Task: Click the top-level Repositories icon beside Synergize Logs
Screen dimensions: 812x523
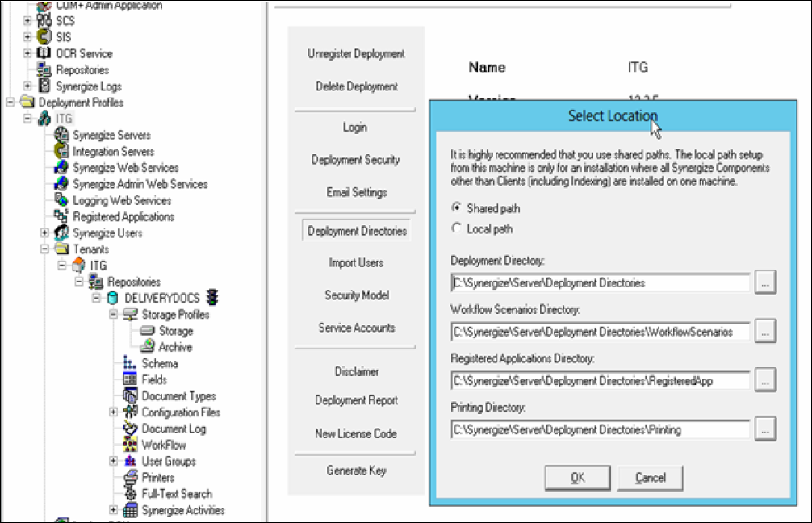Action: click(x=44, y=69)
